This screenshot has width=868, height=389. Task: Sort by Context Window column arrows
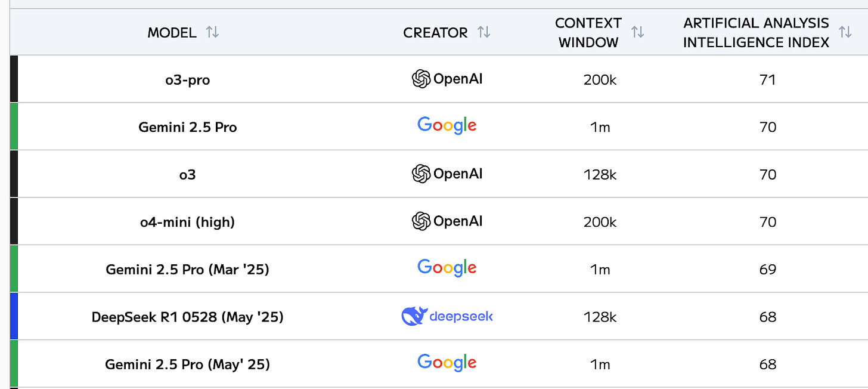click(637, 32)
